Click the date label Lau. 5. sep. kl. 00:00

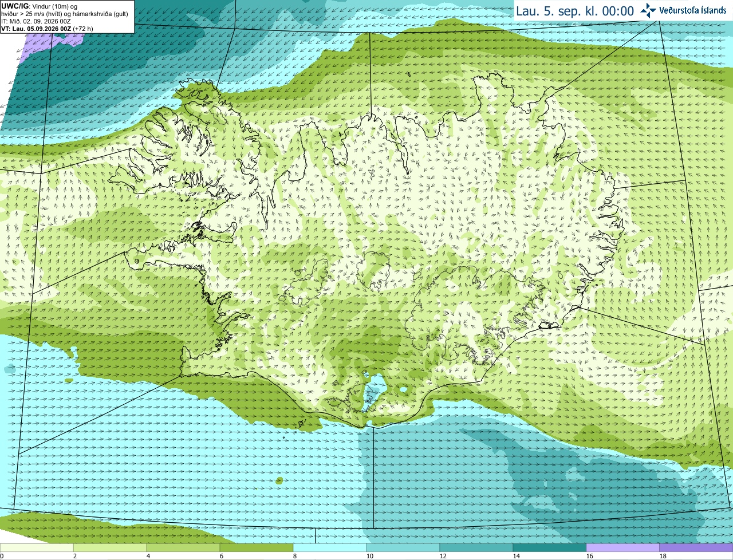point(574,11)
